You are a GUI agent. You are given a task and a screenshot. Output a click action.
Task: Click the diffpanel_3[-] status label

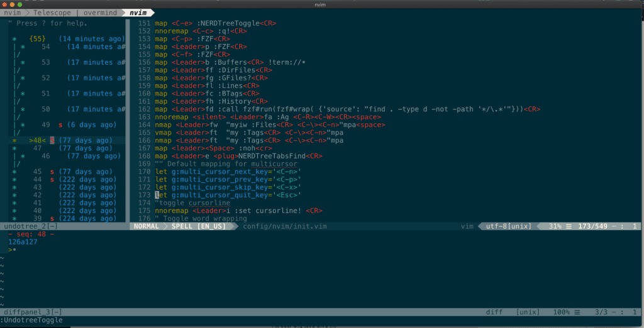coord(33,312)
